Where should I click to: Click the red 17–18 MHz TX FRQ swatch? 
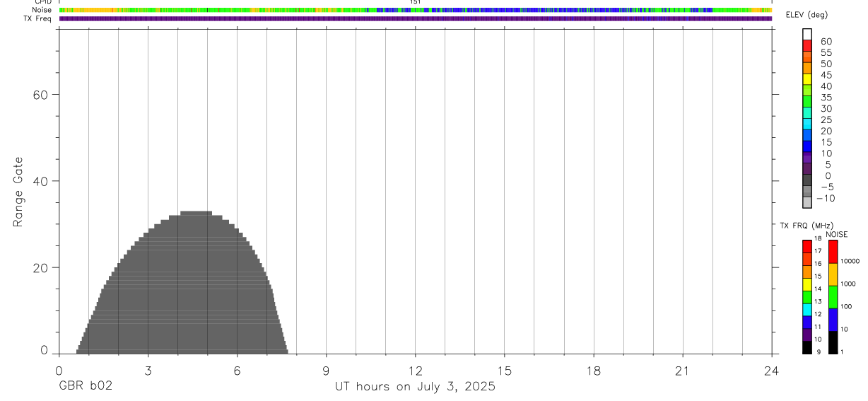[x=807, y=246]
